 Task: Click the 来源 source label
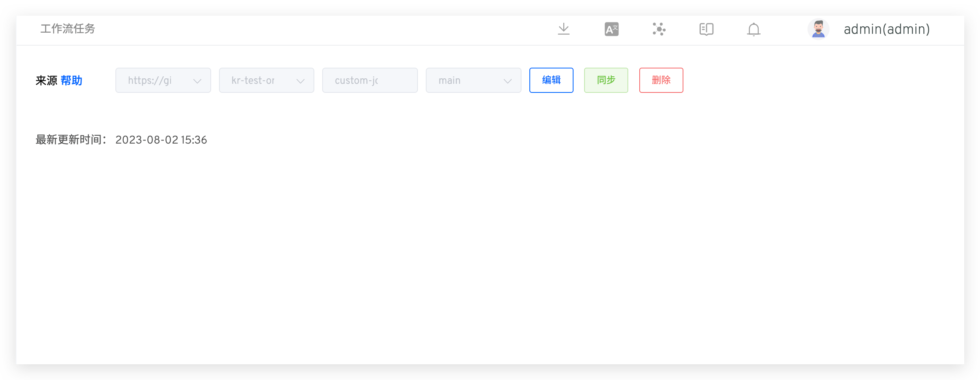click(x=46, y=81)
